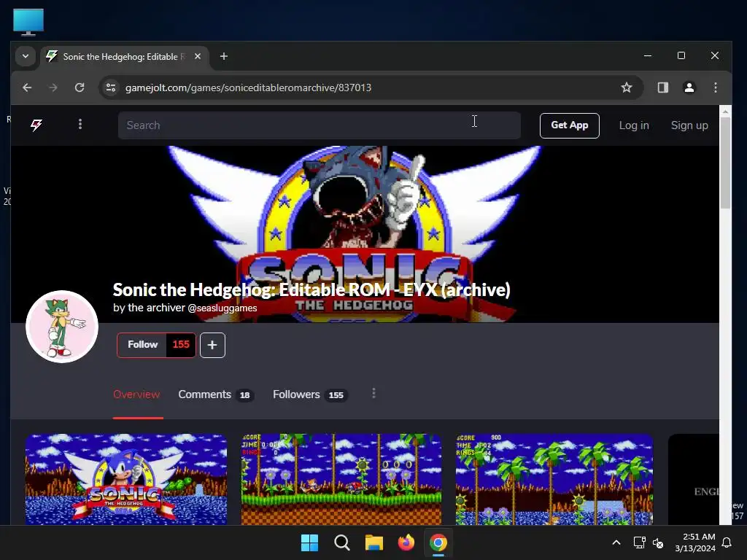Open the Sonic title screen screenshot thumbnail
747x560 pixels.
[x=126, y=479]
